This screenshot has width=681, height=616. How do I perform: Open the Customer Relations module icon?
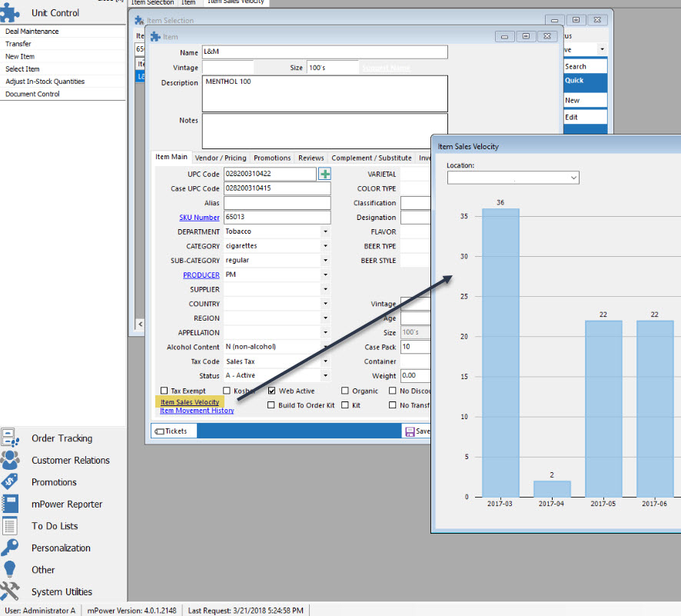click(11, 460)
